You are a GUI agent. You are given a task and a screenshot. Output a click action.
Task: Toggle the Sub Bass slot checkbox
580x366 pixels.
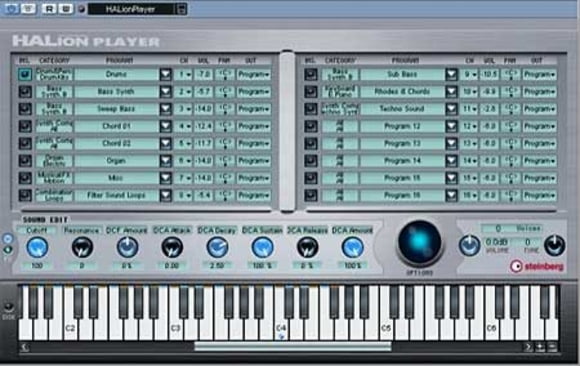pyautogui.click(x=311, y=74)
